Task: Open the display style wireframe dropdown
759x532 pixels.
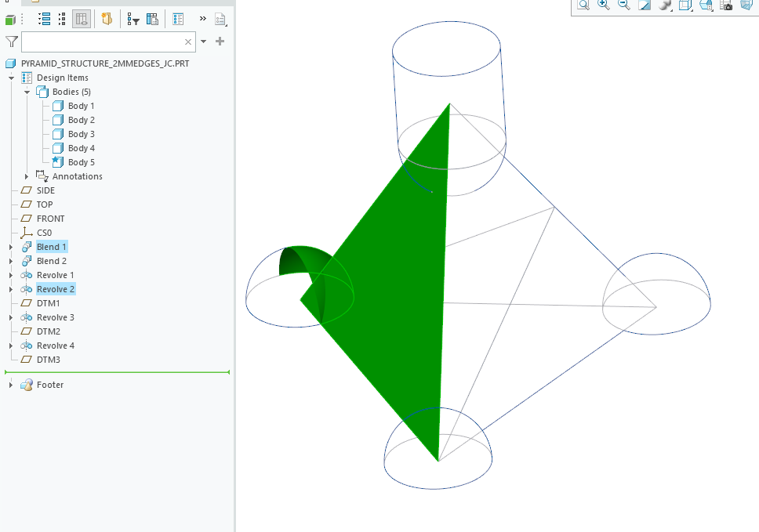Action: (685, 5)
